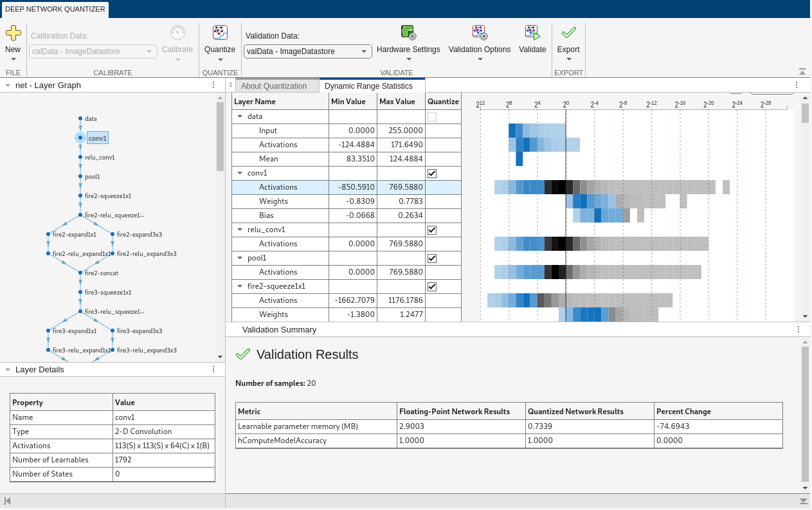Open the Layer Graph panel options menu
The width and height of the screenshot is (812, 510).
point(213,85)
